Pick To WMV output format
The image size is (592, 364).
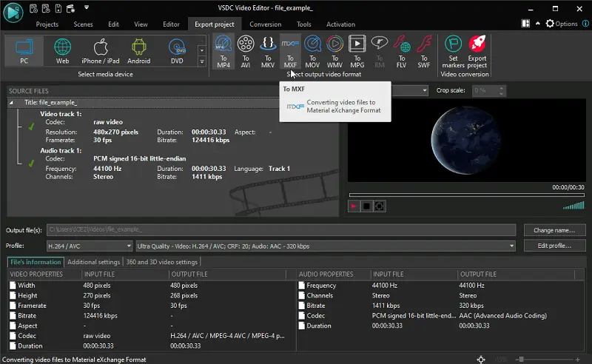pos(334,51)
